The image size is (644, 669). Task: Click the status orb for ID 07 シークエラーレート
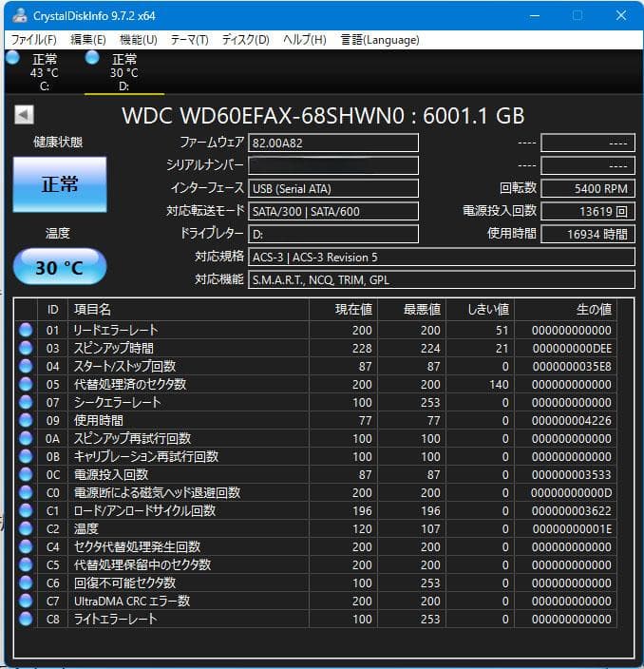[26, 402]
